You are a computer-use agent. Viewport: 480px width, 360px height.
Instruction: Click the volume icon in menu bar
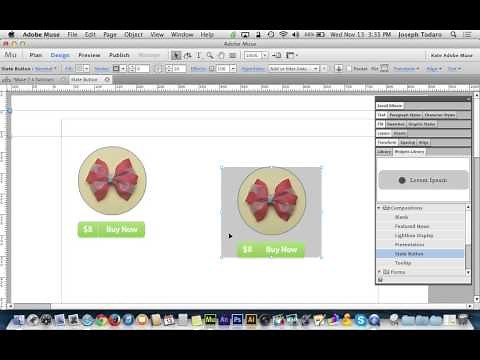[295, 34]
